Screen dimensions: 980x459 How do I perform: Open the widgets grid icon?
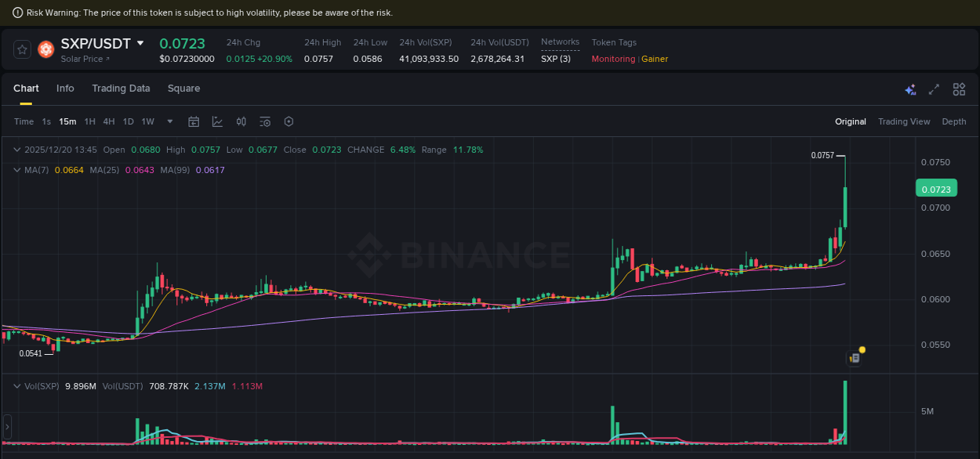(x=959, y=89)
